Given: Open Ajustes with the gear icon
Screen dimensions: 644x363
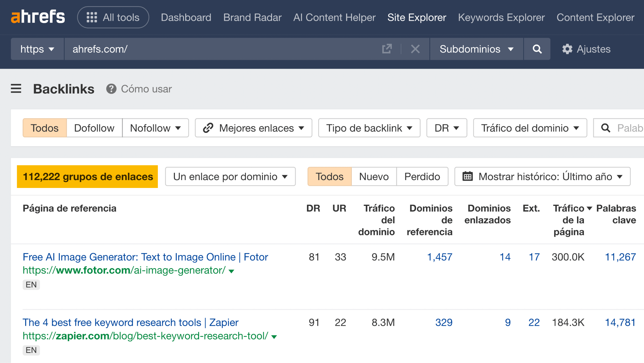Looking at the screenshot, I should (567, 49).
